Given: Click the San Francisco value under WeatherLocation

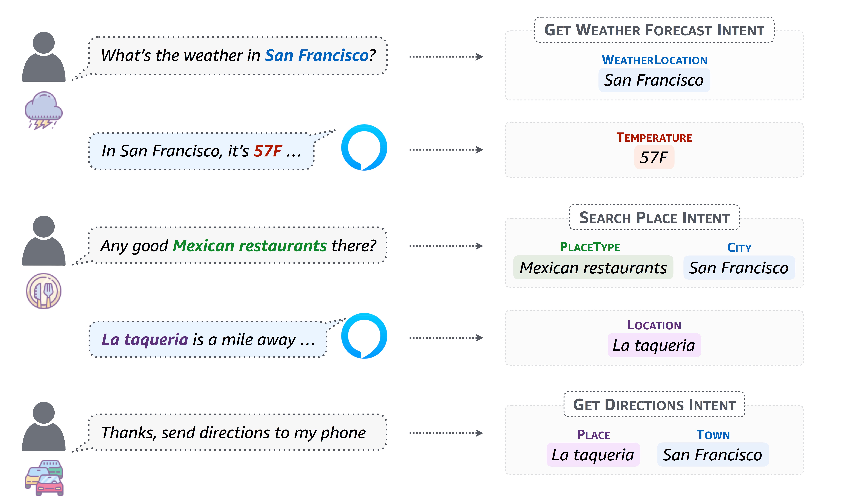Looking at the screenshot, I should click(x=654, y=80).
